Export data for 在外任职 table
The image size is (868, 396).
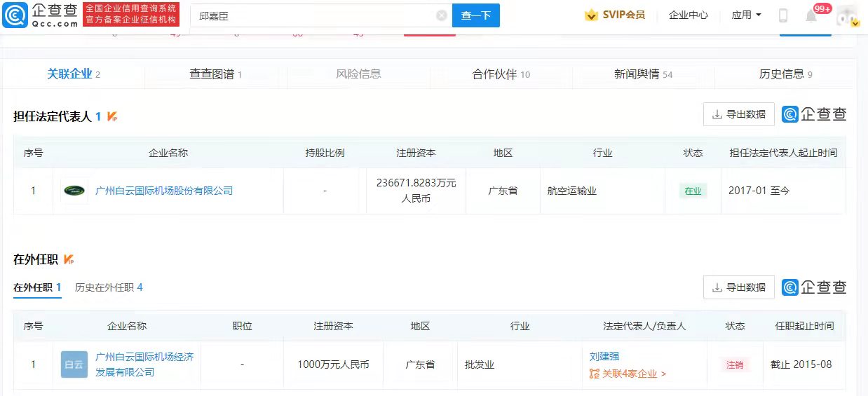pos(739,287)
